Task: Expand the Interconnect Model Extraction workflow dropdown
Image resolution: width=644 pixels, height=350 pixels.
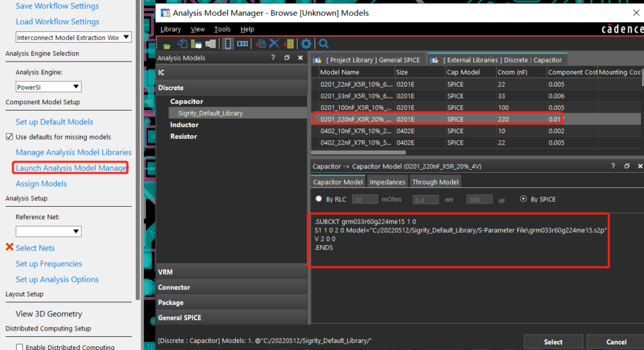Action: 73,38
